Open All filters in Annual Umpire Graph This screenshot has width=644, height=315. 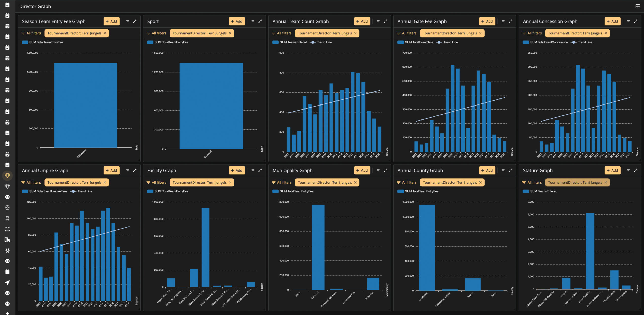(x=31, y=182)
